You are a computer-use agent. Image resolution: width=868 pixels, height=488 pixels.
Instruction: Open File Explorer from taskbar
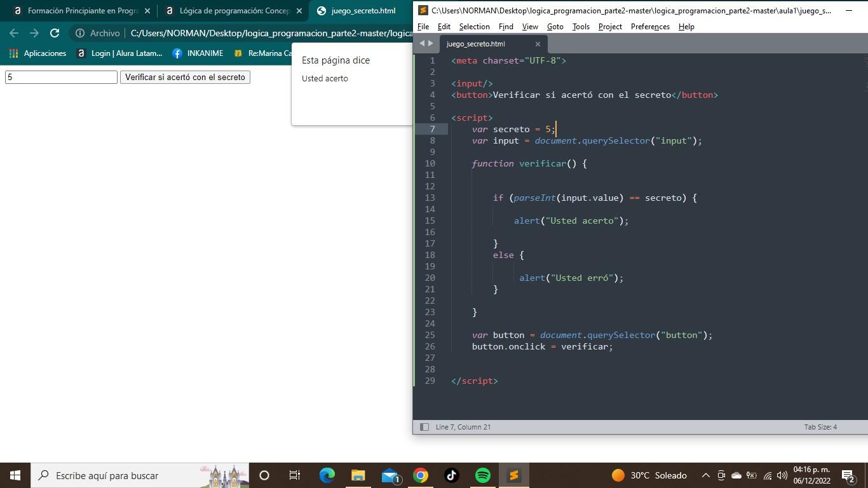click(358, 475)
